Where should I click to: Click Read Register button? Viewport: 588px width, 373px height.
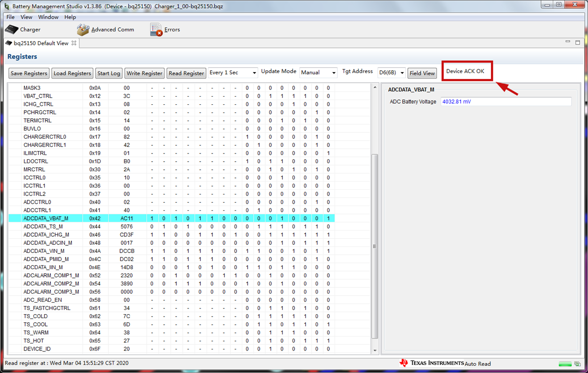click(186, 73)
